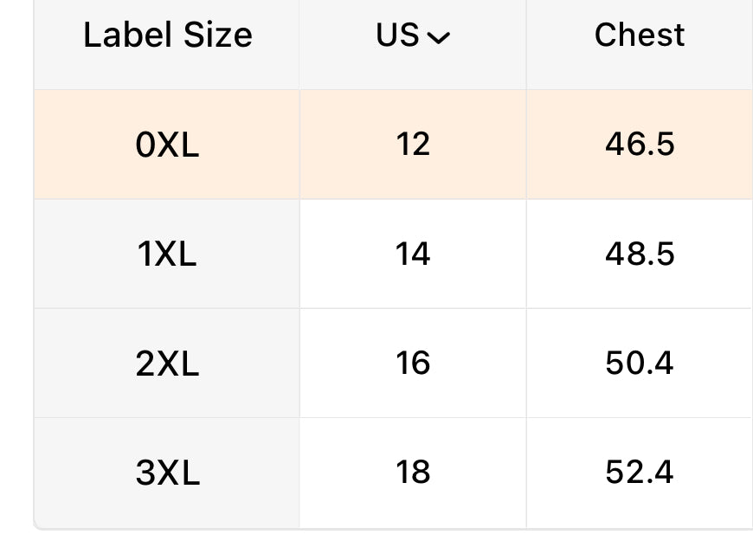Screen dimensions: 753x560
Task: Click the US size 18 cell
Action: [413, 473]
